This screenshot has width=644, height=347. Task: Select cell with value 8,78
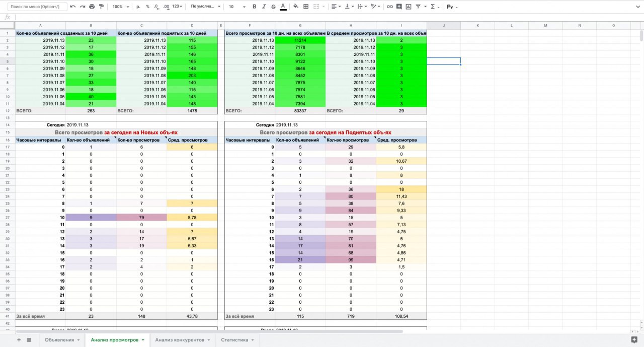pyautogui.click(x=192, y=218)
